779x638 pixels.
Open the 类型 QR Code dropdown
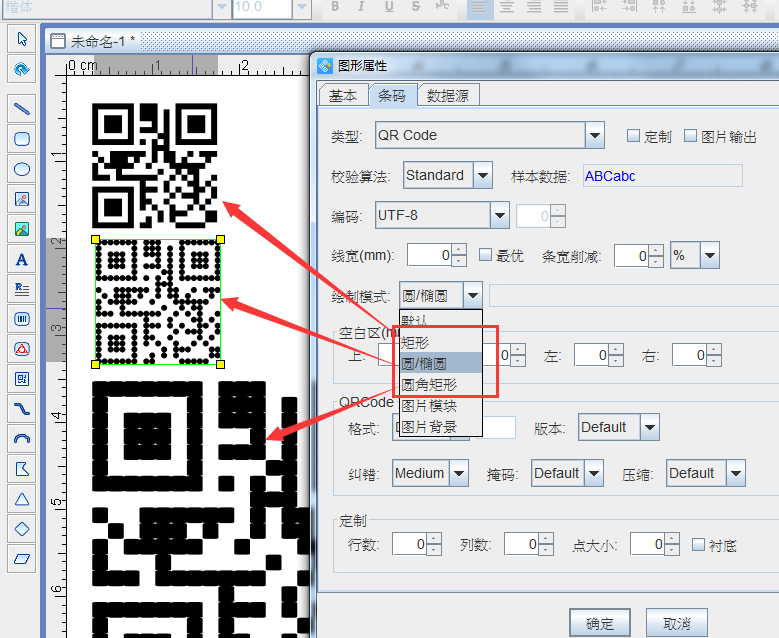click(x=595, y=135)
